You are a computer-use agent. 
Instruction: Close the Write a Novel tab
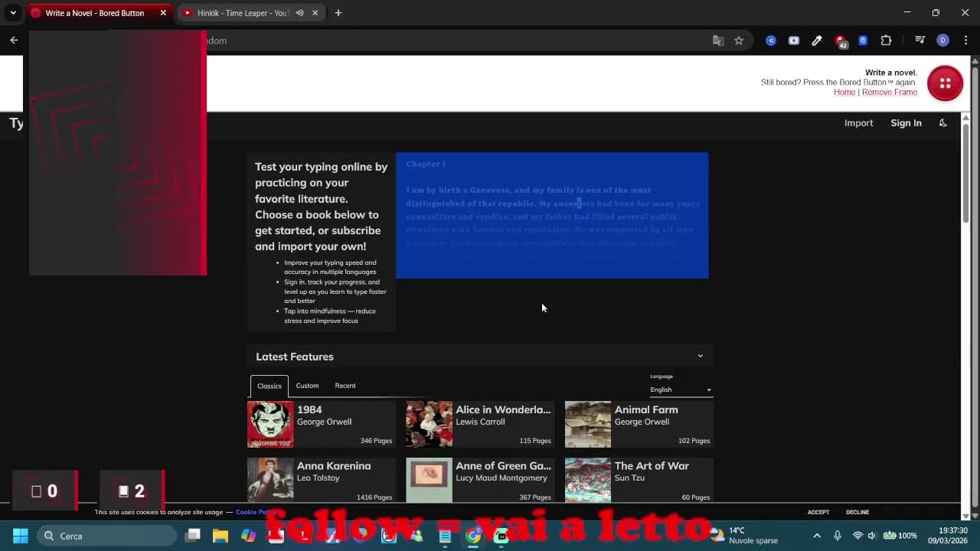pos(163,13)
